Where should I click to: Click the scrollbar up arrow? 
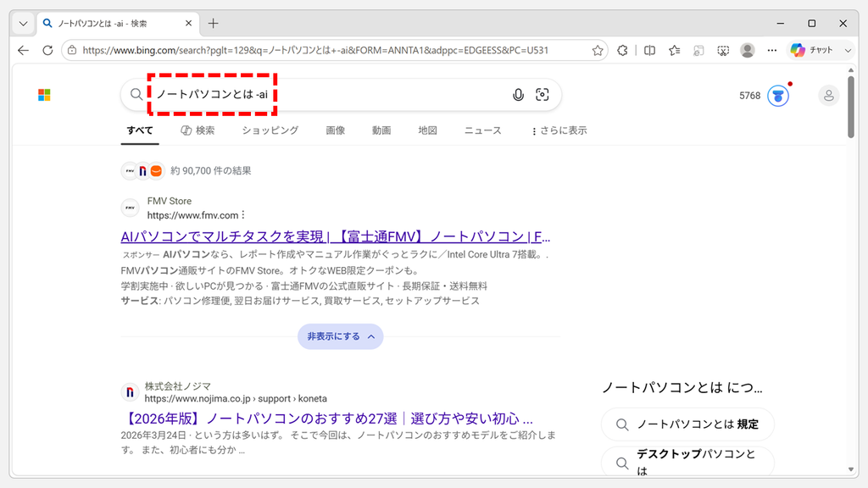[851, 70]
